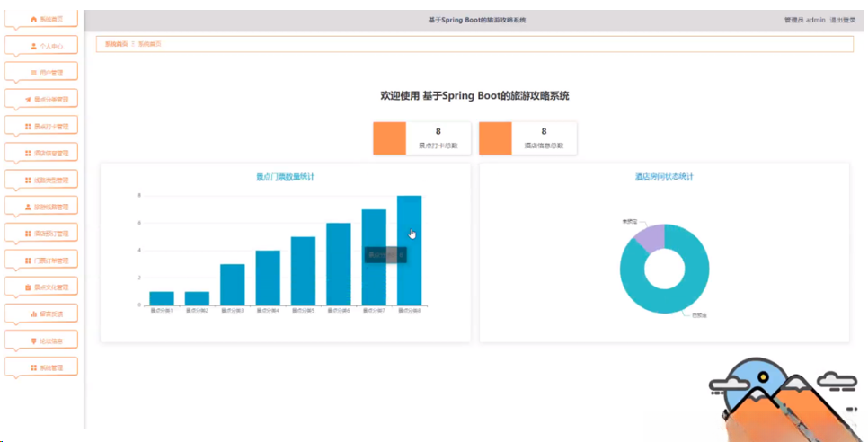Click the 景点打卡总数 statistics card
Image resolution: width=868 pixels, height=442 pixels.
click(421, 138)
